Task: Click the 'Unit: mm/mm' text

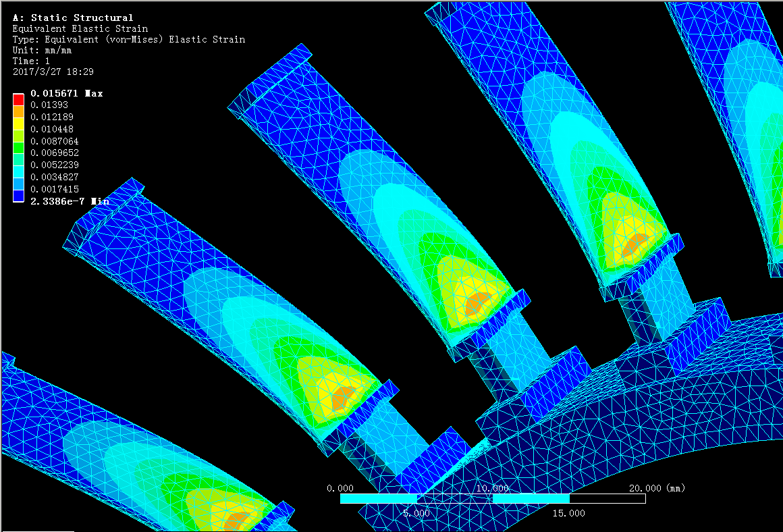Action: [x=42, y=51]
